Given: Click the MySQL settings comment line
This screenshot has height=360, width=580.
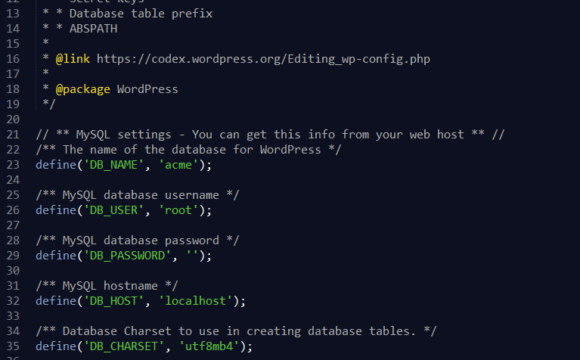Looking at the screenshot, I should click(x=270, y=134).
